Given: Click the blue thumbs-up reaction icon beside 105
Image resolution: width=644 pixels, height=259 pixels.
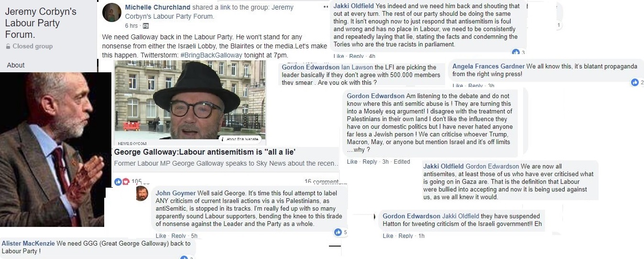Looking at the screenshot, I should click(118, 181).
